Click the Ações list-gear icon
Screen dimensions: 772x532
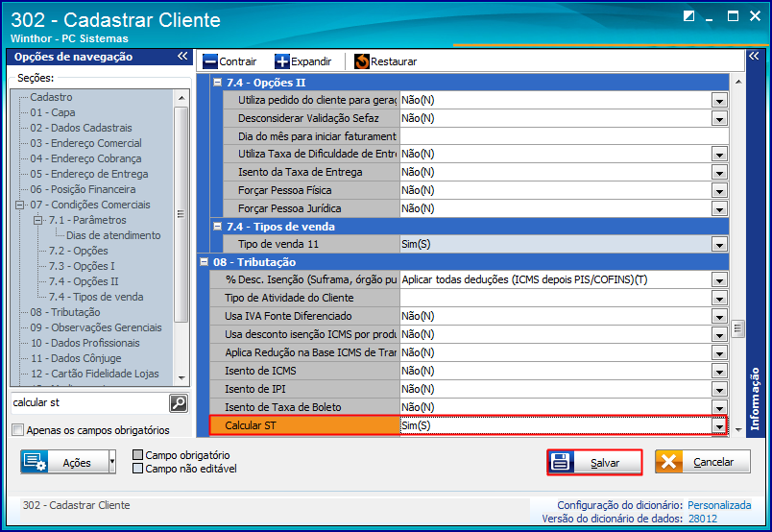pyautogui.click(x=35, y=462)
